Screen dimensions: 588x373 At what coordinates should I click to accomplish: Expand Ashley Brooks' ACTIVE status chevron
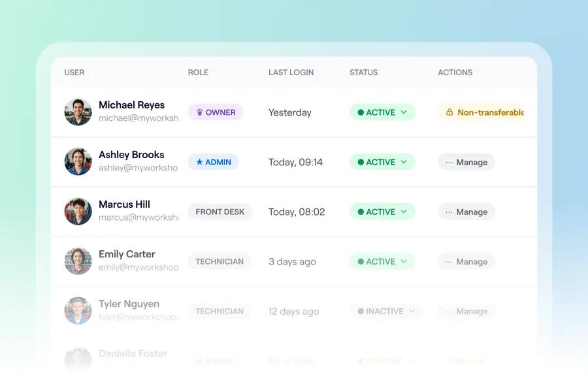click(x=404, y=162)
